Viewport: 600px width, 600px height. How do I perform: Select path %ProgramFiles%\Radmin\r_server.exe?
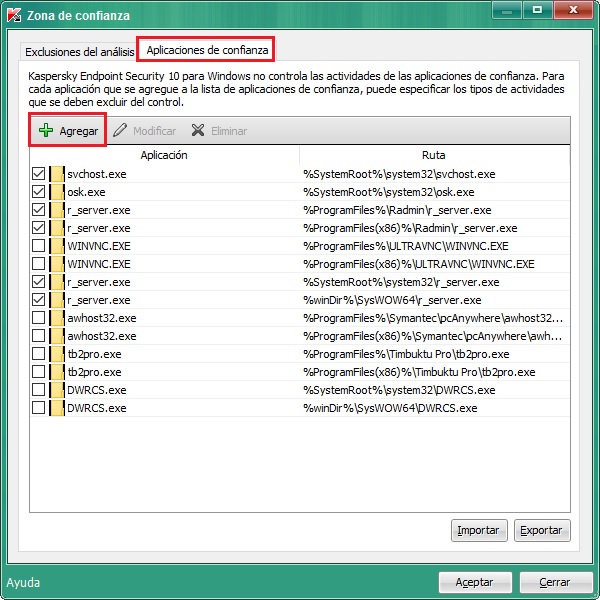[397, 210]
